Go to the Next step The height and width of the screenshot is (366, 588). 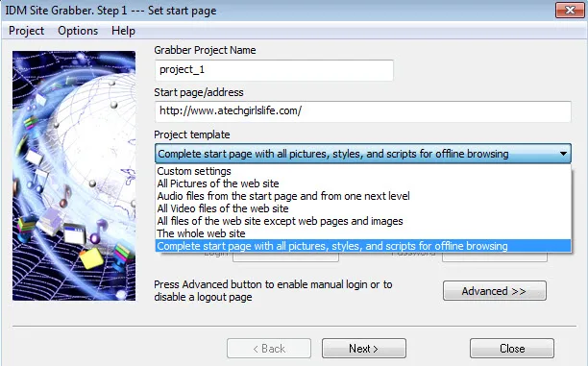tap(364, 349)
